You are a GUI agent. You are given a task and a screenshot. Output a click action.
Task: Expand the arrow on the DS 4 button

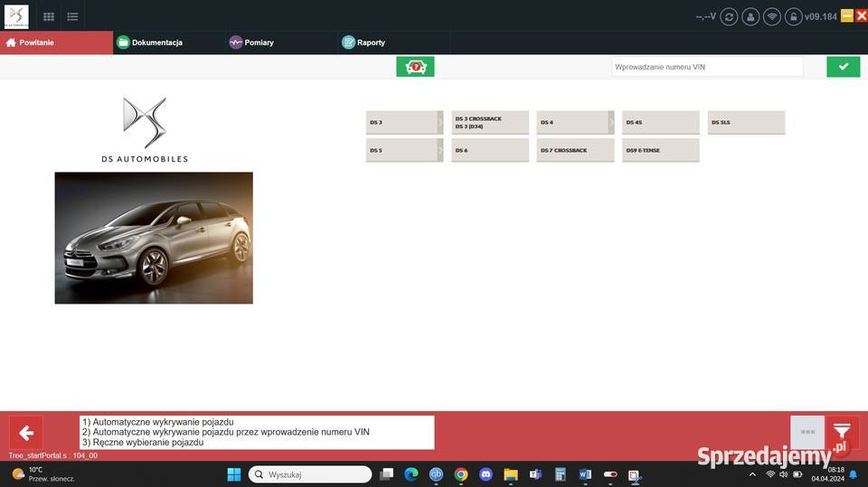pos(611,122)
